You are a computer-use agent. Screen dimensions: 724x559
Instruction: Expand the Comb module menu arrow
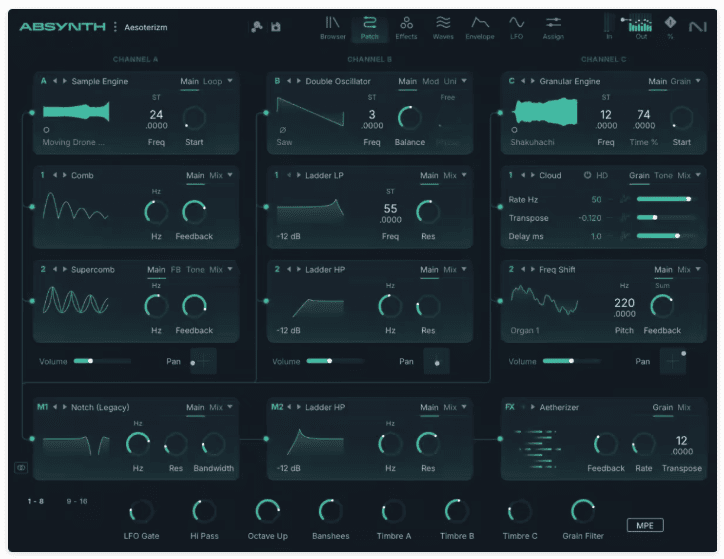click(x=230, y=175)
